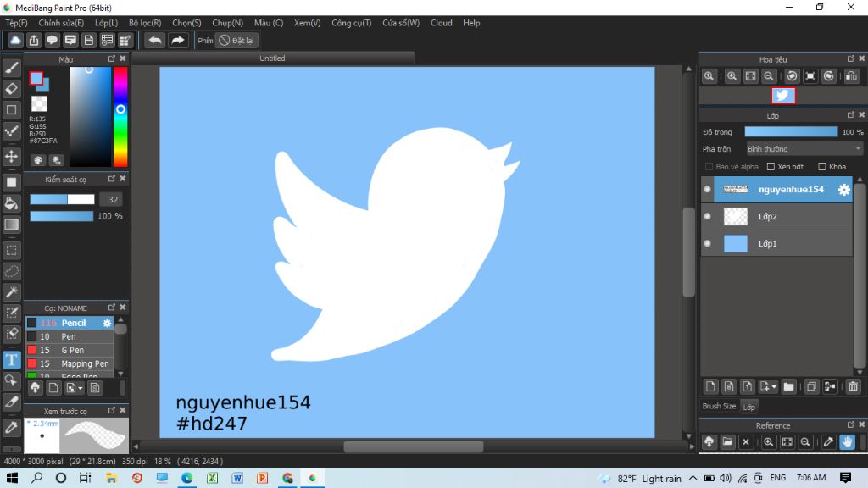868x488 pixels.
Task: Click the canvas horizontal scrollbar
Action: coord(413,446)
